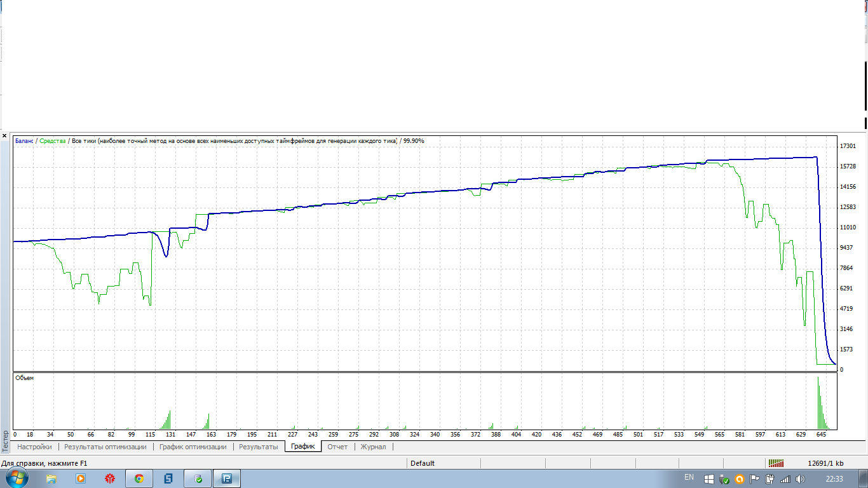The height and width of the screenshot is (488, 868).
Task: Click the connection status bars indicator
Action: tap(776, 463)
